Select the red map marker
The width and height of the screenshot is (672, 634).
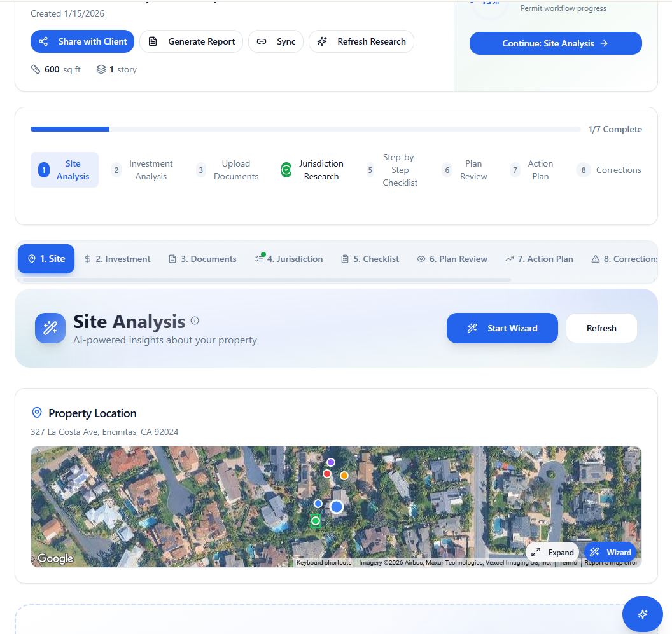(x=327, y=474)
